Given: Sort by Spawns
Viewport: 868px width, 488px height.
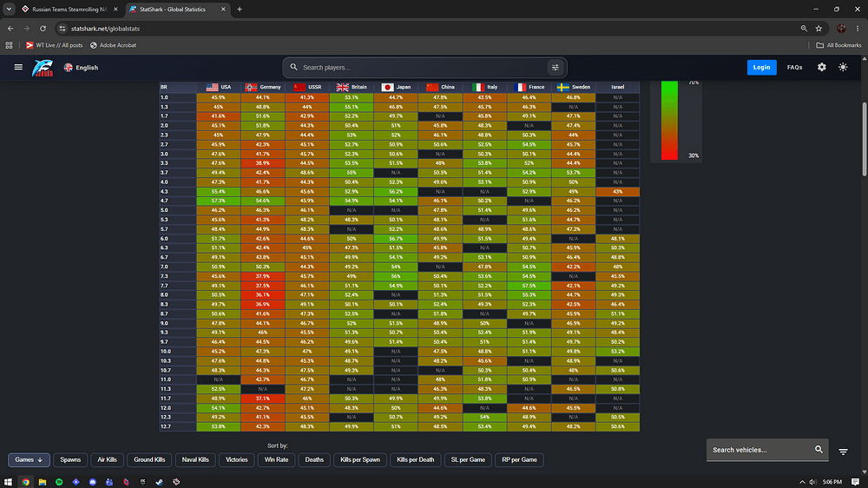Looking at the screenshot, I should tap(70, 459).
